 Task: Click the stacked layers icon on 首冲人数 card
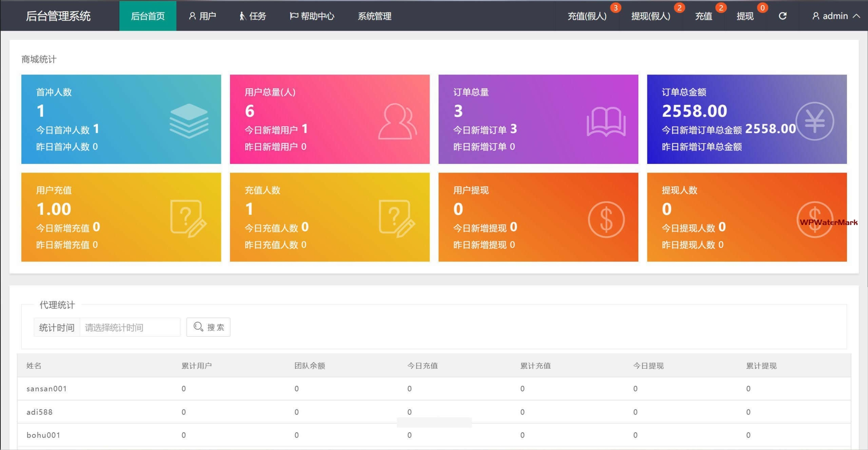click(x=189, y=121)
